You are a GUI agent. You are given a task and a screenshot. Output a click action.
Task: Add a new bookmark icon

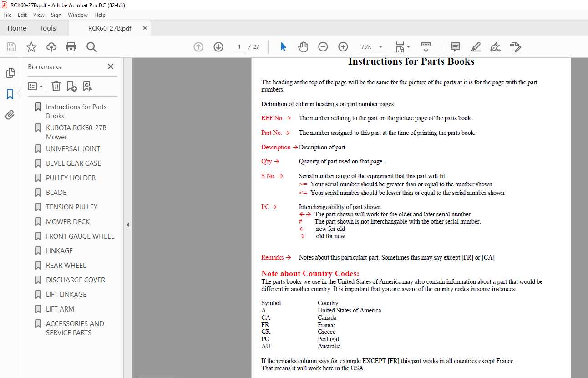tap(72, 86)
